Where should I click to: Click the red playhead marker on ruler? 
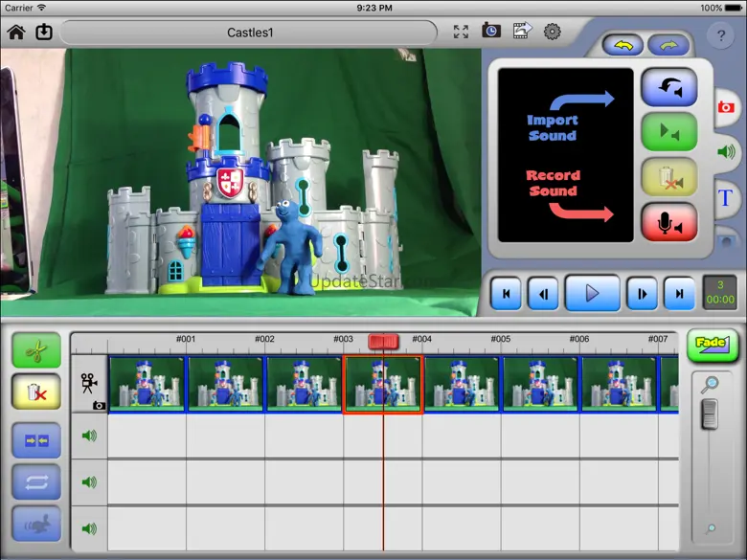point(383,342)
